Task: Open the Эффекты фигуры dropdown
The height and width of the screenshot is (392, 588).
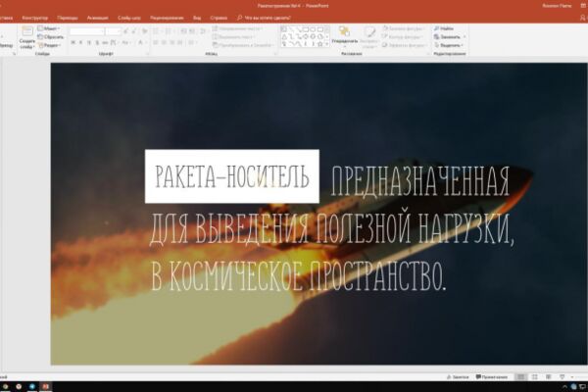Action: pyautogui.click(x=404, y=45)
